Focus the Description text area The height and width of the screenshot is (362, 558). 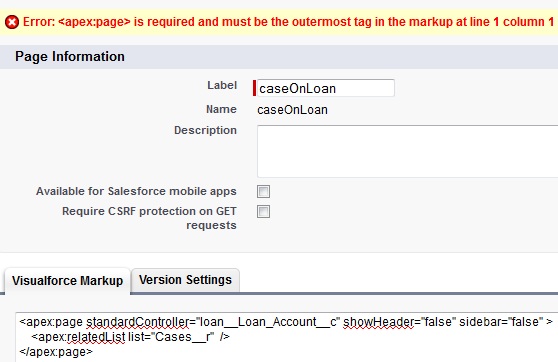[407, 151]
